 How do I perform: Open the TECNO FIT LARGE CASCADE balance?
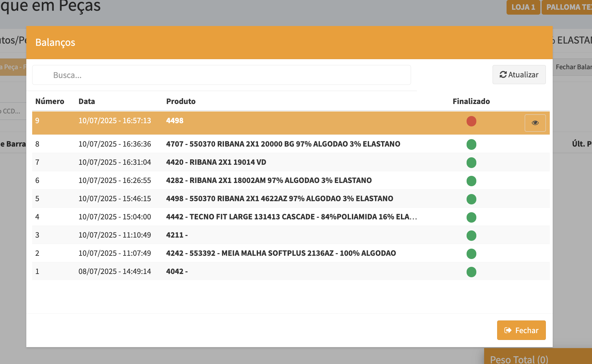[291, 217]
